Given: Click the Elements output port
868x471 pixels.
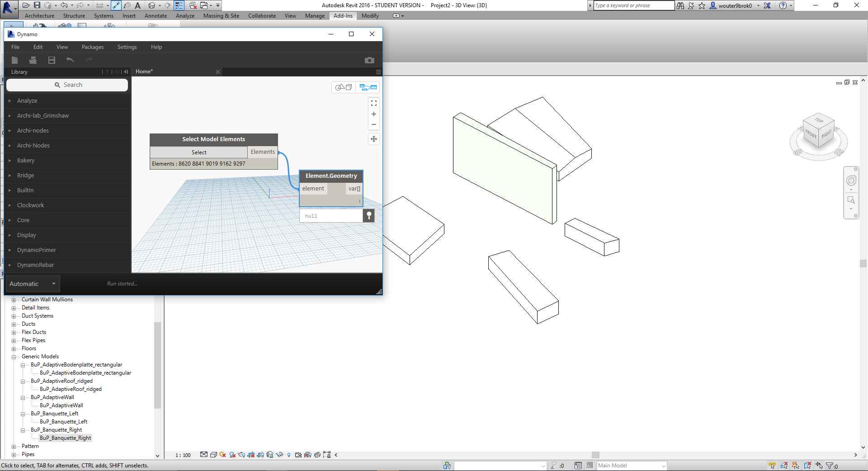Looking at the screenshot, I should point(263,152).
